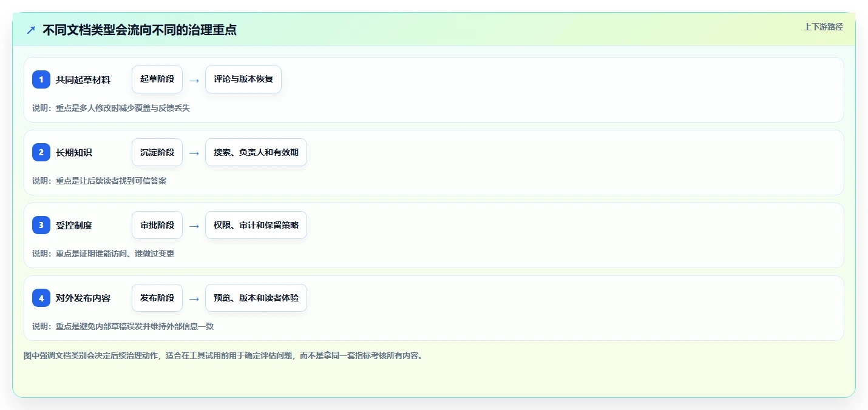
Task: Select the 评论与版本恢复 chip
Action: click(243, 79)
